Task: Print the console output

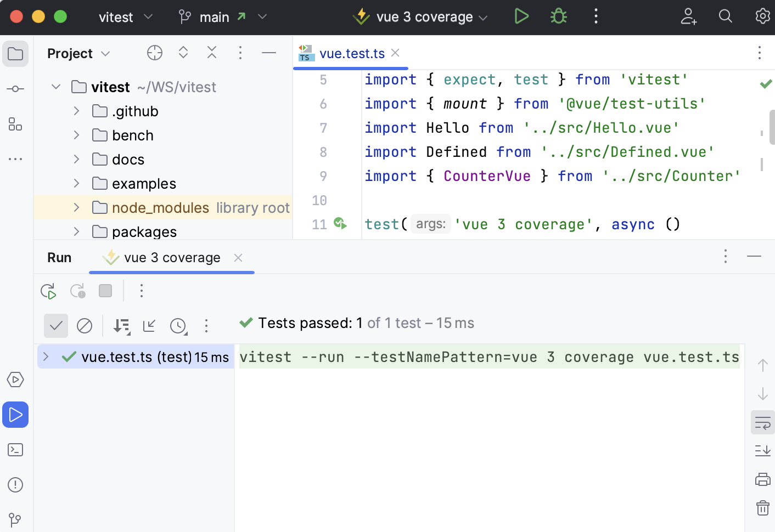Action: (763, 479)
